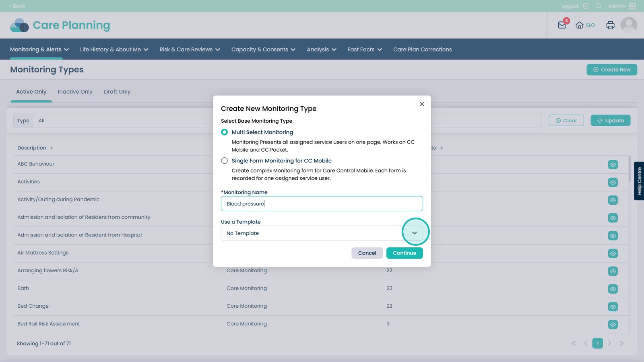Image resolution: width=644 pixels, height=362 pixels.
Task: Select Multi Select Monitoring radio option
Action: click(225, 132)
